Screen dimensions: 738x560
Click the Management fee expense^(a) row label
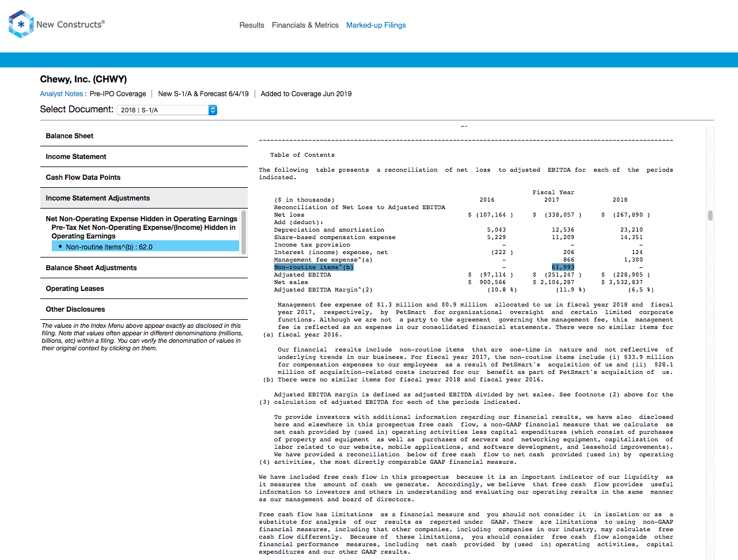click(323, 260)
